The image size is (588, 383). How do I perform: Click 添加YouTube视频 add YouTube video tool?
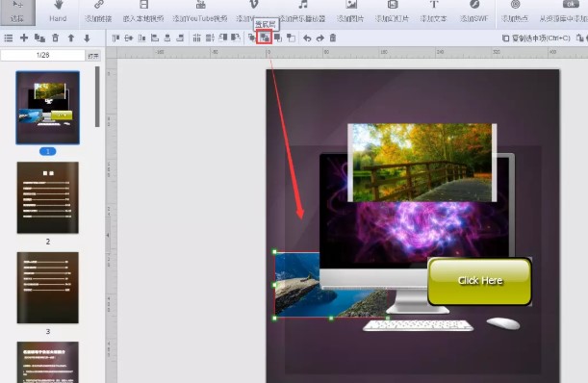point(200,12)
